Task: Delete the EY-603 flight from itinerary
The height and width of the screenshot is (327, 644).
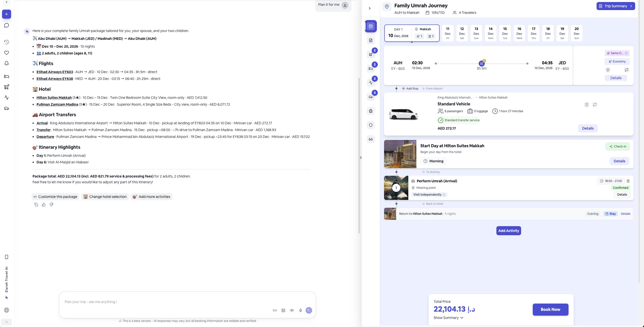Action: point(608,70)
